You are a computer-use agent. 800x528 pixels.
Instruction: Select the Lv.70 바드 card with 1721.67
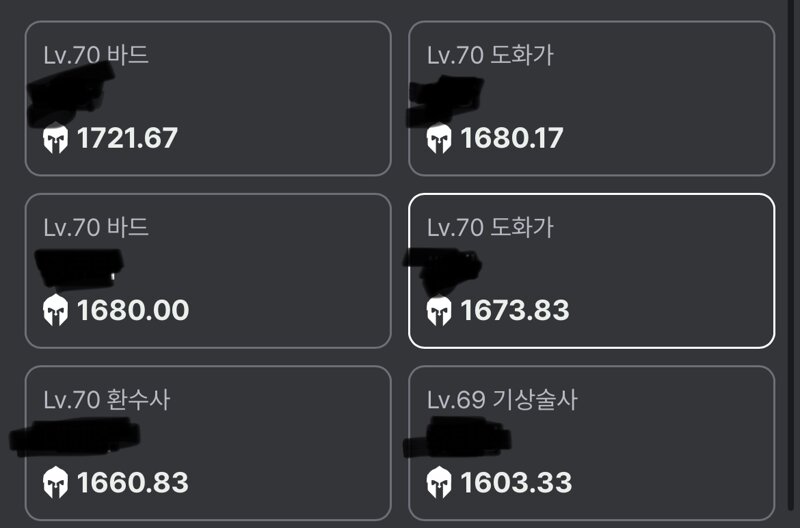point(208,98)
